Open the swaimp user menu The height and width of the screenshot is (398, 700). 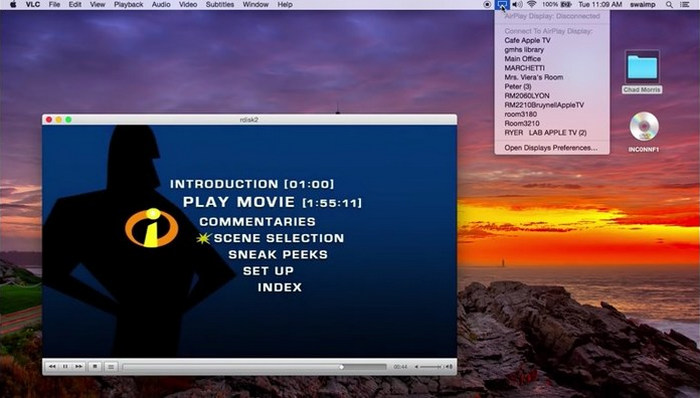tap(642, 4)
